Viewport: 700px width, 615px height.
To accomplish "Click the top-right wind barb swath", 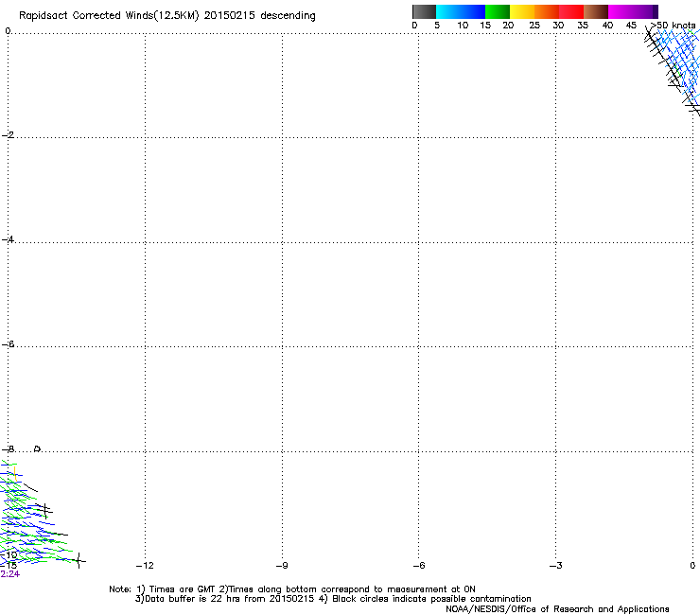I will [673, 72].
